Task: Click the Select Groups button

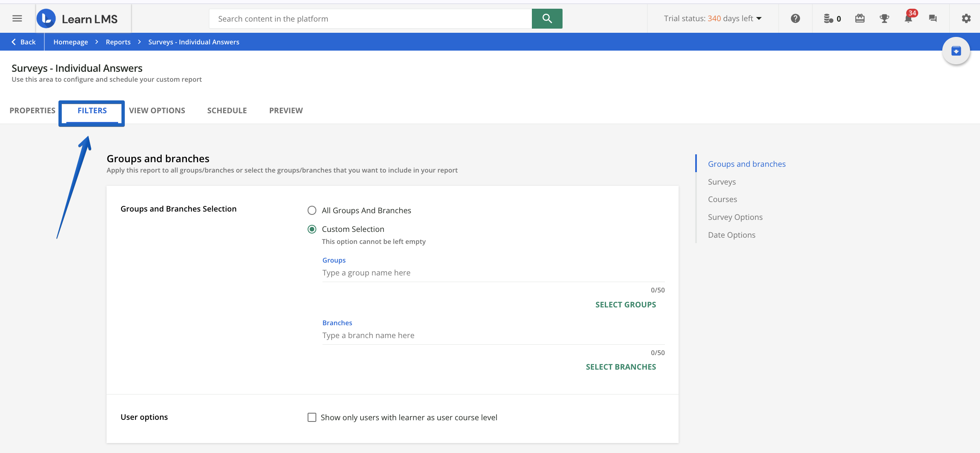Action: coord(626,304)
